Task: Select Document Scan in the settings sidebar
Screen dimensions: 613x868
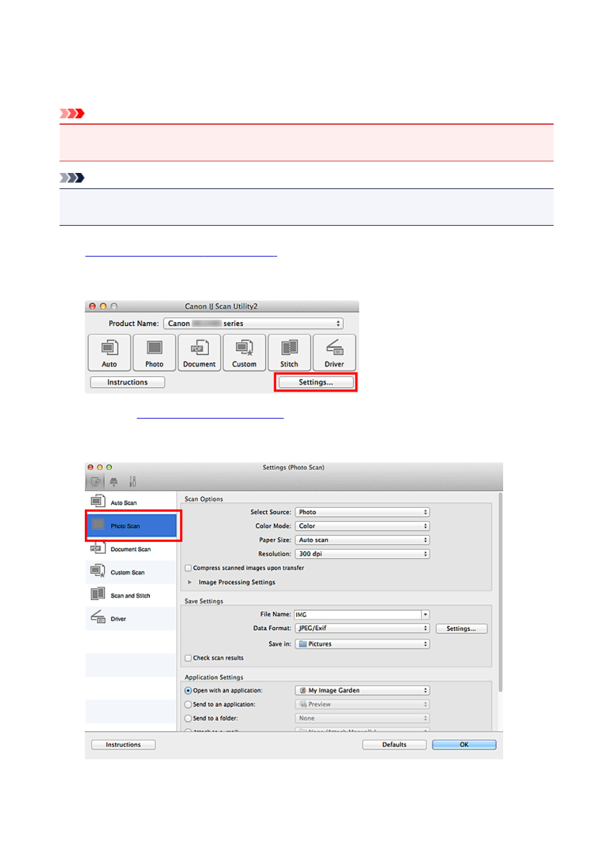Action: point(130,549)
